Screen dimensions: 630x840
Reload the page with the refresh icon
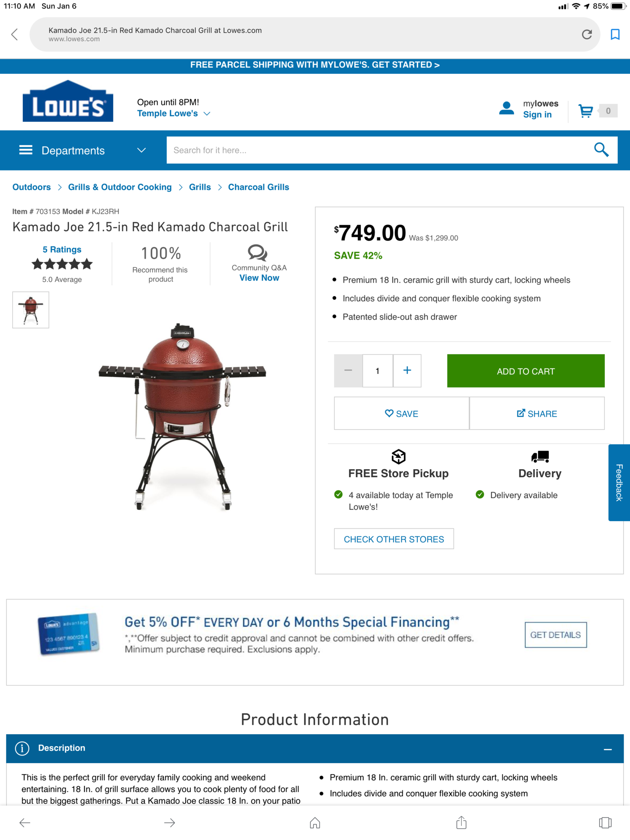tap(587, 34)
